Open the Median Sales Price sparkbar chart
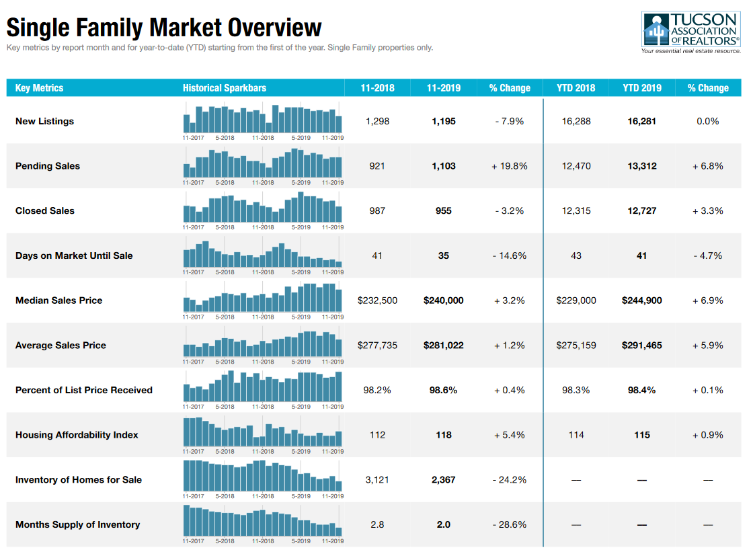 click(x=263, y=298)
